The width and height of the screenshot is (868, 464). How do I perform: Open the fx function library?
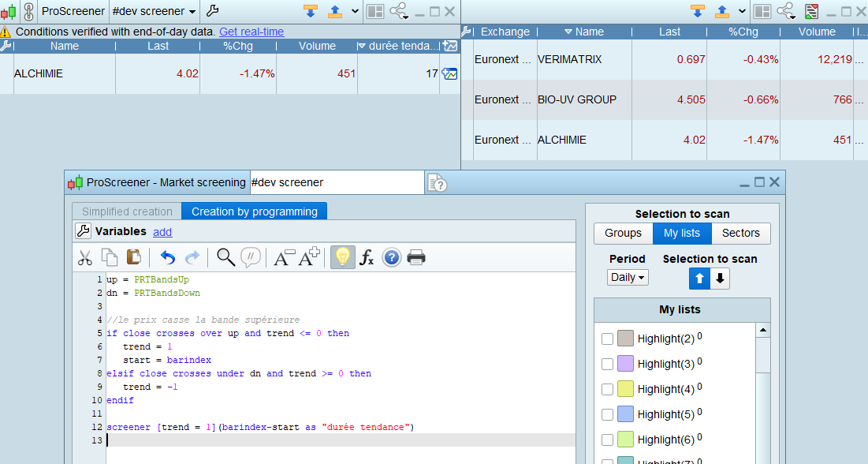coord(367,257)
